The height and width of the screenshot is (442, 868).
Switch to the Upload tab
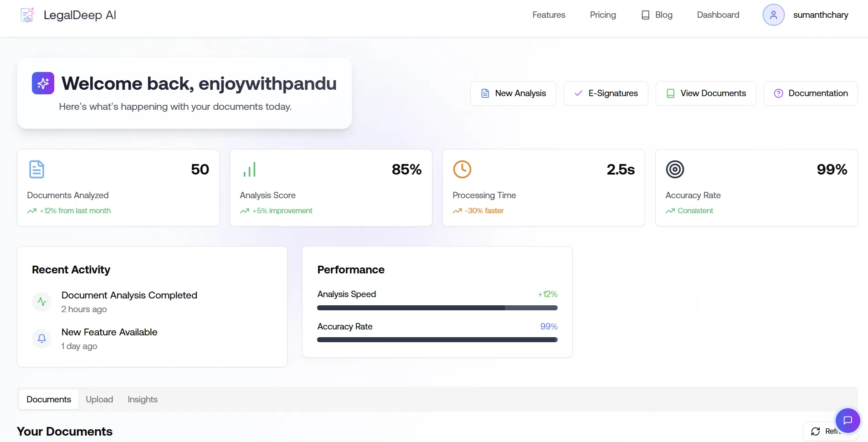pyautogui.click(x=99, y=400)
